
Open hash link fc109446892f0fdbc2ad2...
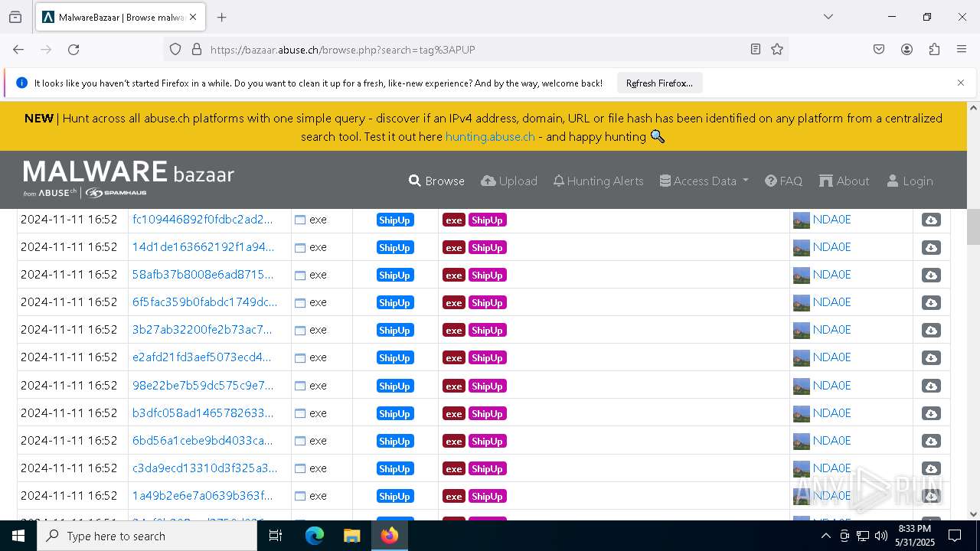click(202, 220)
